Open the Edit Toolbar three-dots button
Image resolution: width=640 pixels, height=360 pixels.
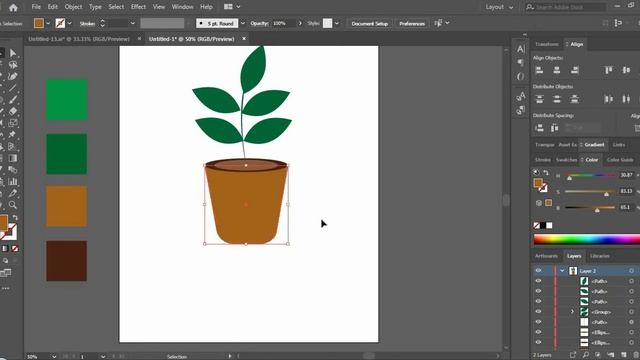[x=5, y=288]
